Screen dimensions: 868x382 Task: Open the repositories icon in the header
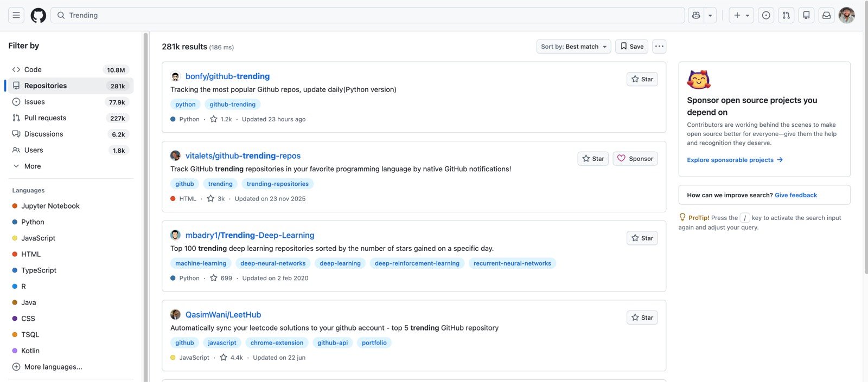806,15
